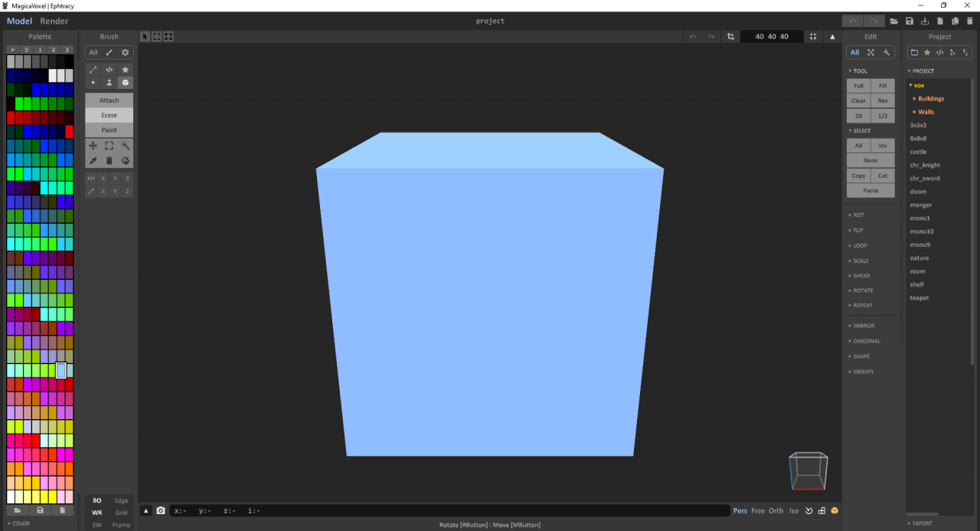Select the Line brush mode icon
Screen dimensions: 980x531
pyautogui.click(x=93, y=70)
